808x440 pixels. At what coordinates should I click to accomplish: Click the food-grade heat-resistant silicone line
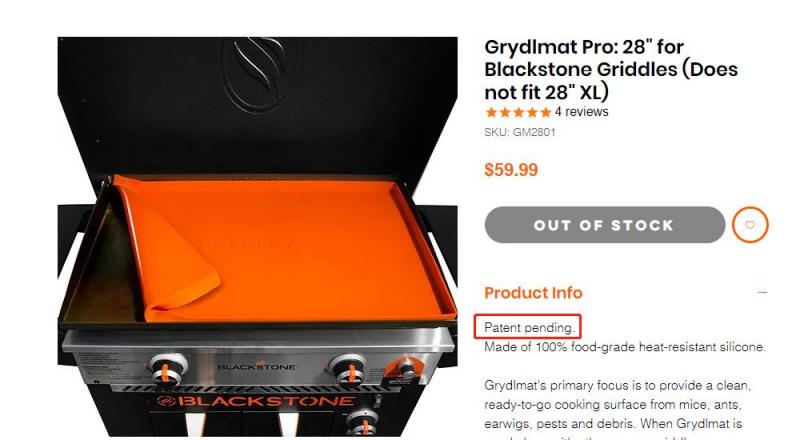click(x=625, y=347)
